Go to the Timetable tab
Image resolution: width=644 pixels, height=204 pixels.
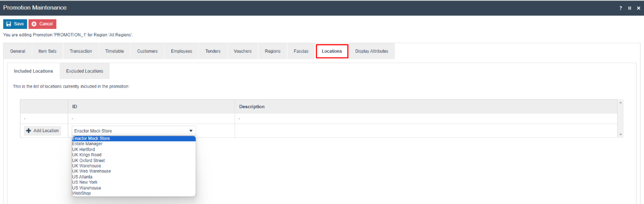pyautogui.click(x=115, y=51)
